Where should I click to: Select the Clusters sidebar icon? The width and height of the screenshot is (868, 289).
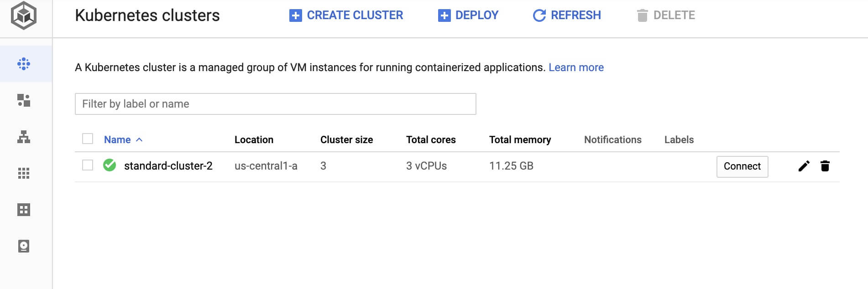pos(24,64)
